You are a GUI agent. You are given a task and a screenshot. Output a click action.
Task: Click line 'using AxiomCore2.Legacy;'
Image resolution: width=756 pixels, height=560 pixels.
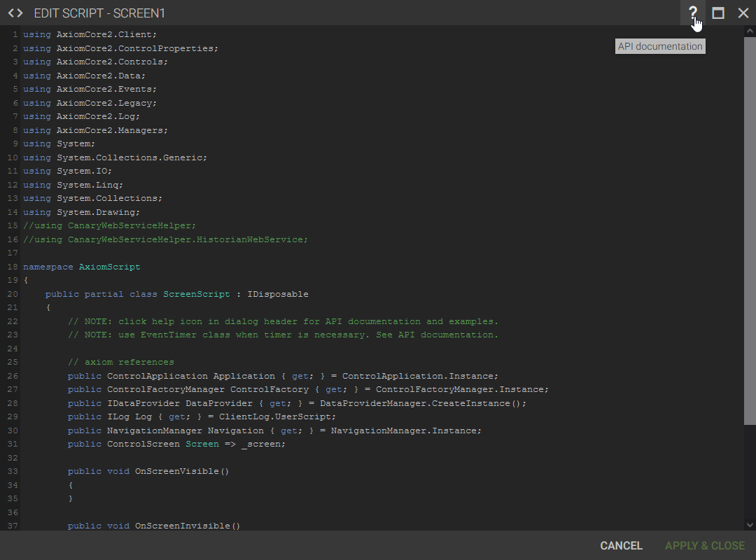pos(90,103)
